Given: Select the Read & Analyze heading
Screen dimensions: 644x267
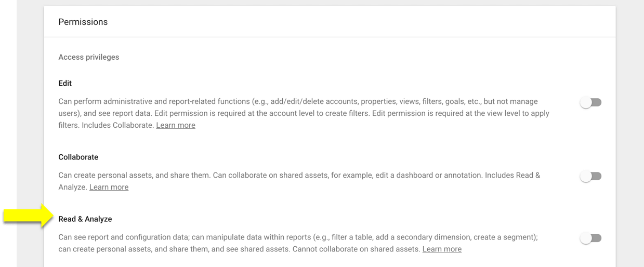Looking at the screenshot, I should point(85,219).
